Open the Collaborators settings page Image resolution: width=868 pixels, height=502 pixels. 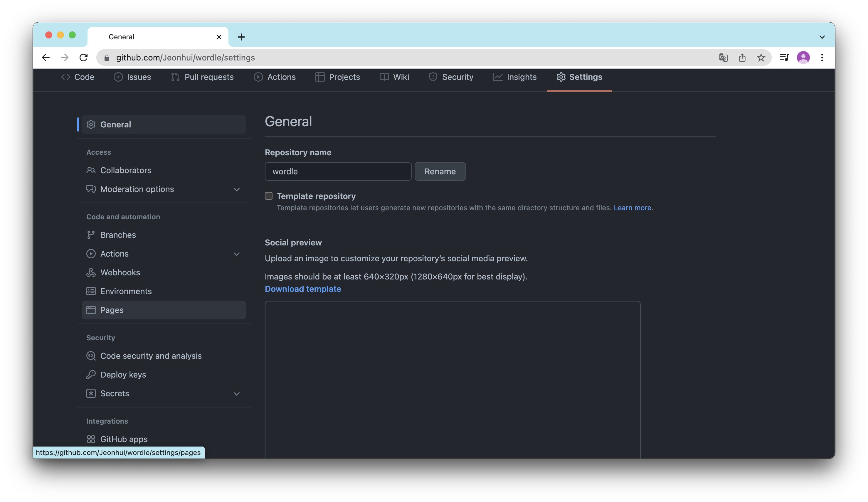164,171
